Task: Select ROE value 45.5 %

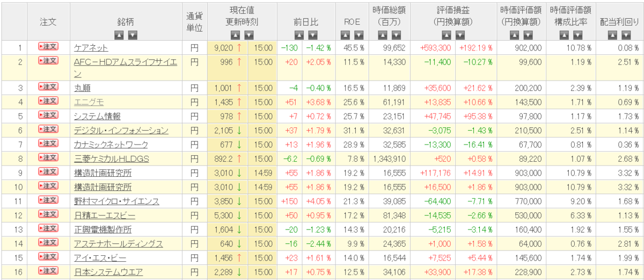Action: tap(354, 48)
